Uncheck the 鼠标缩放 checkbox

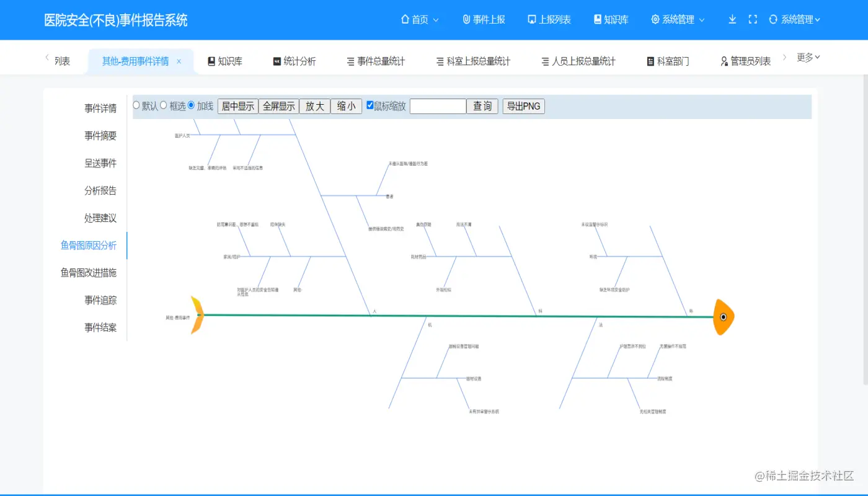tap(369, 105)
